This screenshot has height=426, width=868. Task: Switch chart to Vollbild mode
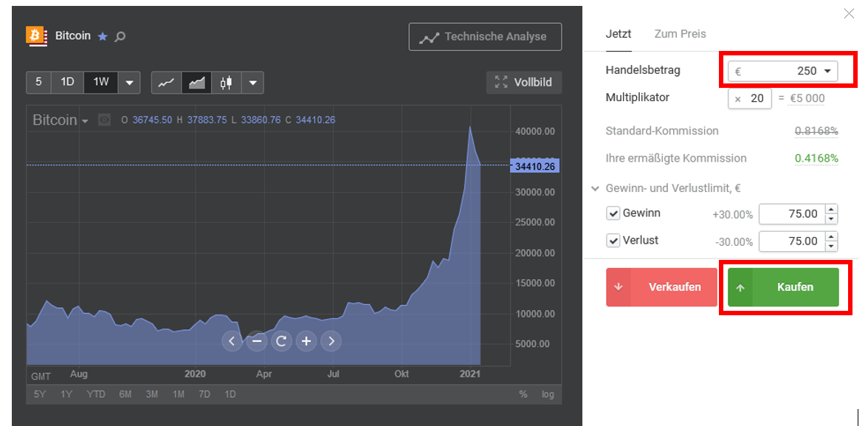click(x=523, y=83)
